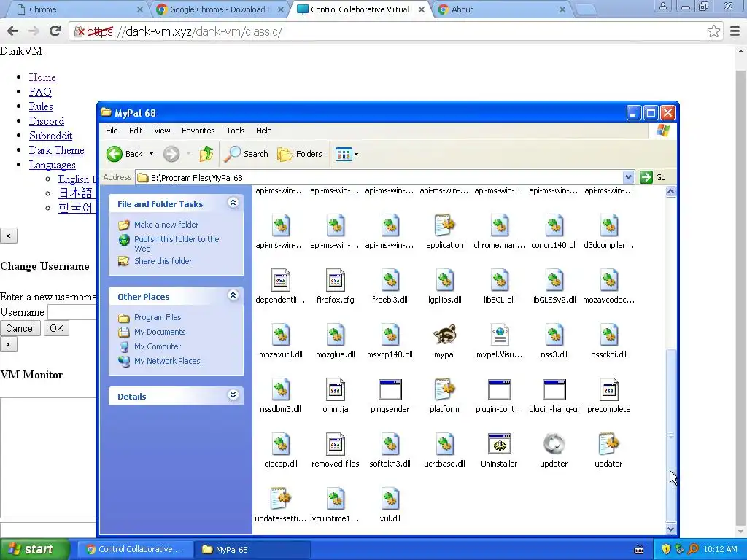This screenshot has height=560, width=747.
Task: Go to My Computer in Other Places
Action: [x=158, y=346]
